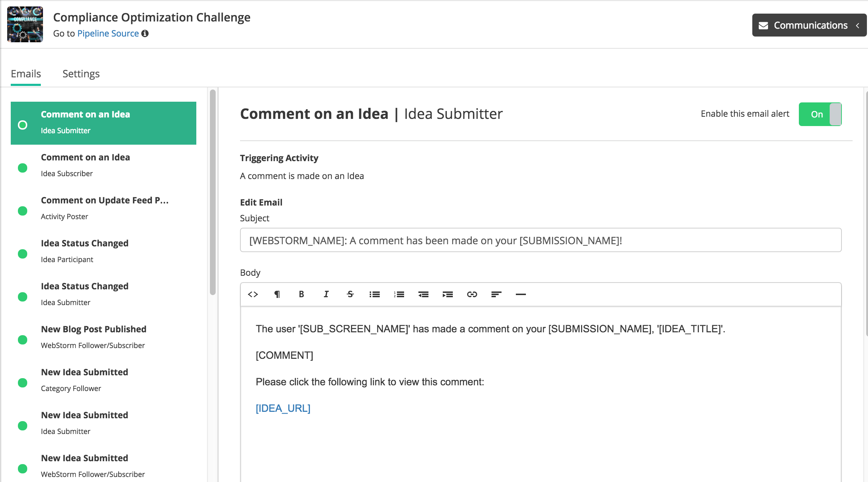The width and height of the screenshot is (868, 482).
Task: Toggle strikethrough formatting
Action: point(350,294)
